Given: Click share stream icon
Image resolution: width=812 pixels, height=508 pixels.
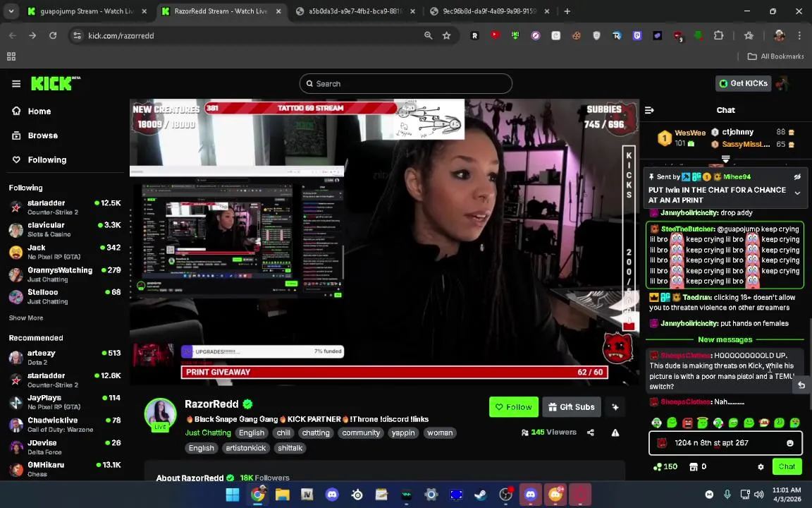Looking at the screenshot, I should (591, 433).
